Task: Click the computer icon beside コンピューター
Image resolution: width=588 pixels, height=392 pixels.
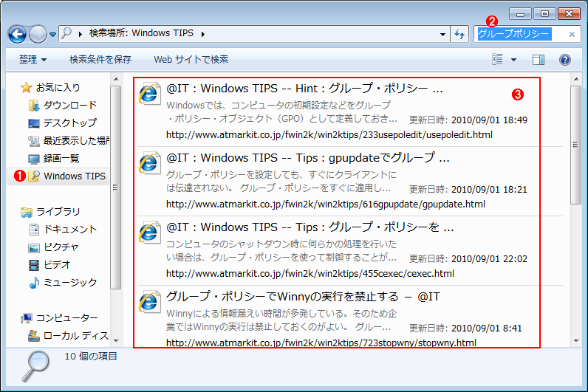Action: coord(27,318)
